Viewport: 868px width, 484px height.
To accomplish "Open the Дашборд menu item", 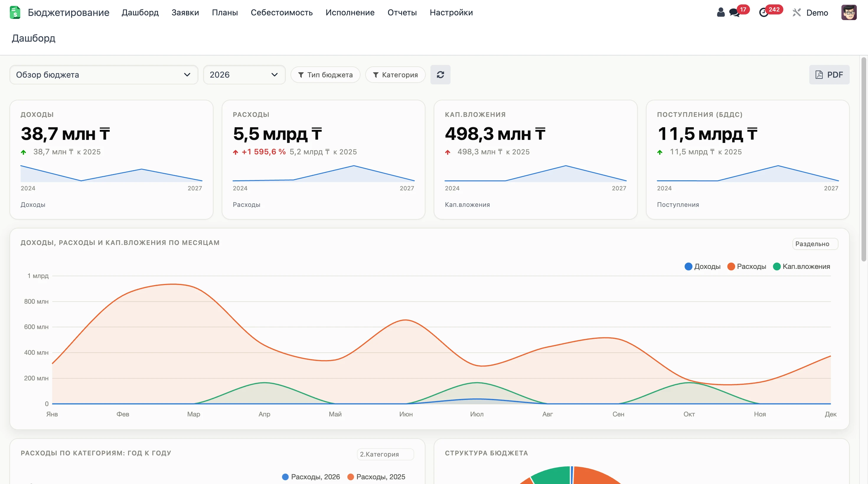I will point(140,12).
